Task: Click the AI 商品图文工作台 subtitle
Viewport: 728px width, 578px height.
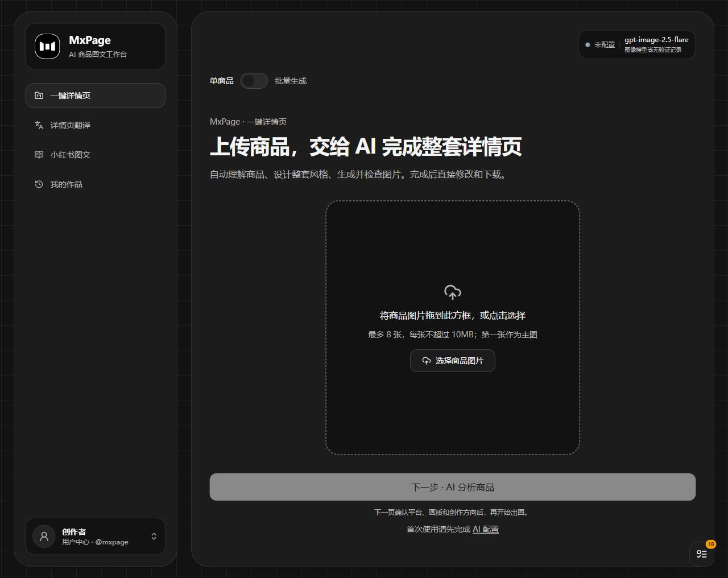Action: pyautogui.click(x=98, y=55)
